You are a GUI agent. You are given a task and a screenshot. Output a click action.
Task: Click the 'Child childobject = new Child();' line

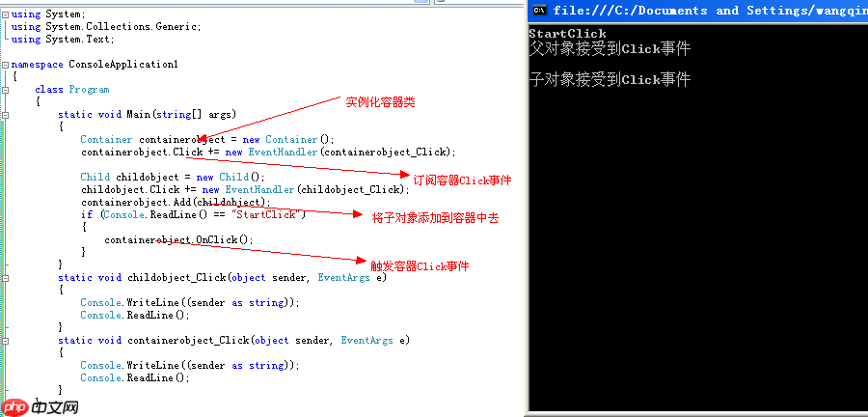(173, 178)
